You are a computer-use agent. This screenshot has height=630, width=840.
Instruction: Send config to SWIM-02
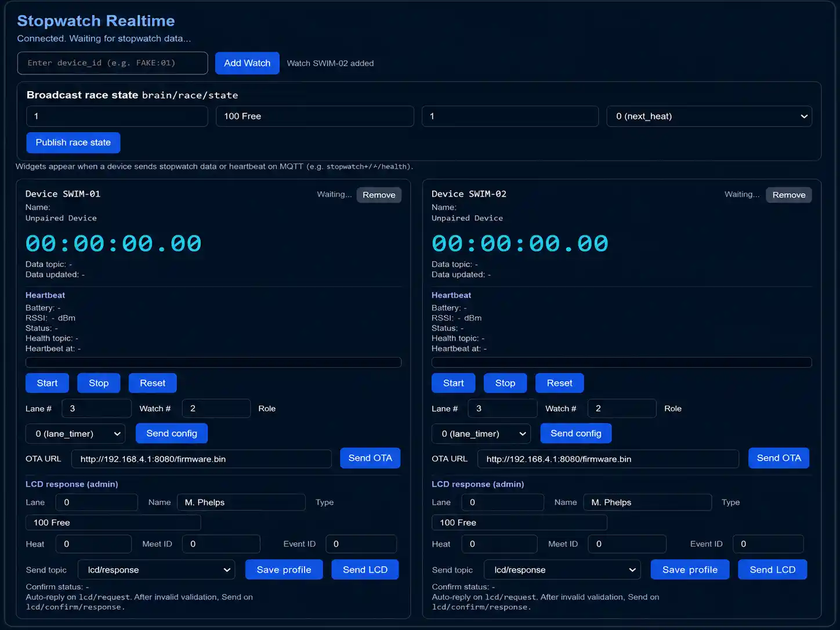point(576,433)
